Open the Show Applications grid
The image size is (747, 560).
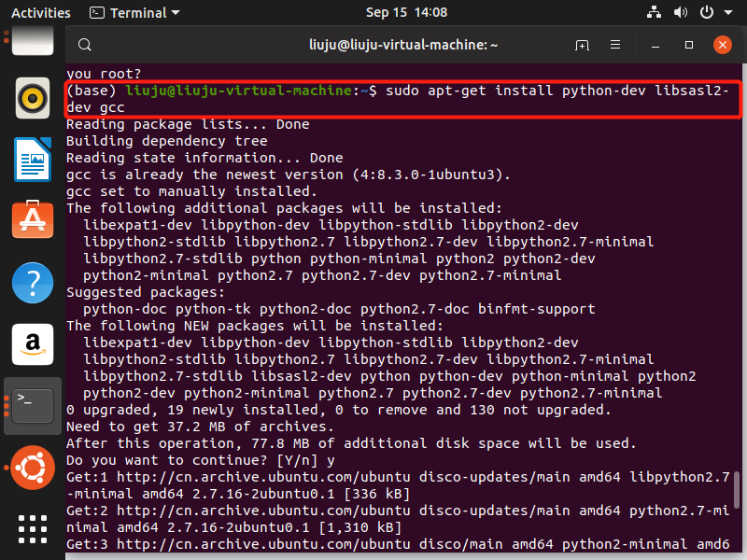[x=33, y=528]
